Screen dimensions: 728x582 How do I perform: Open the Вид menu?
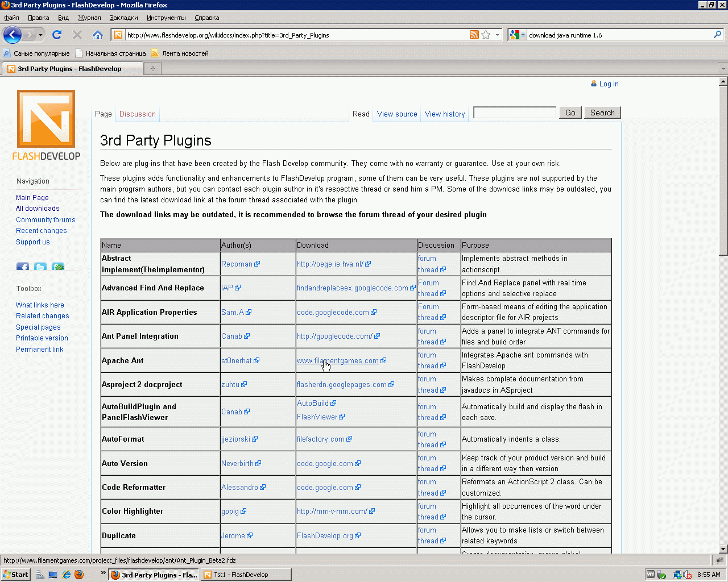[63, 18]
